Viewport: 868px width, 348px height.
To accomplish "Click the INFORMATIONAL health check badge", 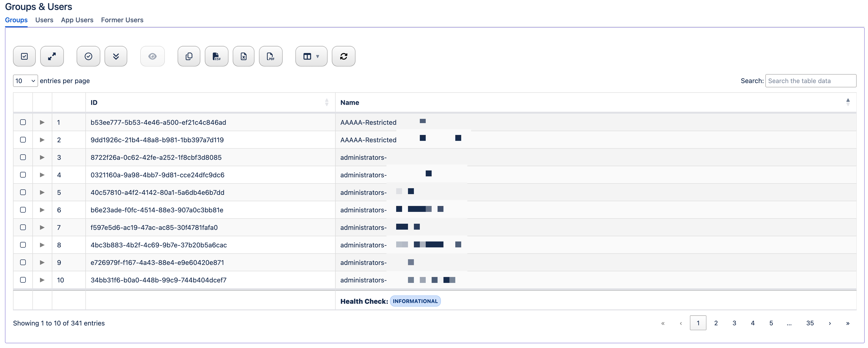I will click(415, 301).
